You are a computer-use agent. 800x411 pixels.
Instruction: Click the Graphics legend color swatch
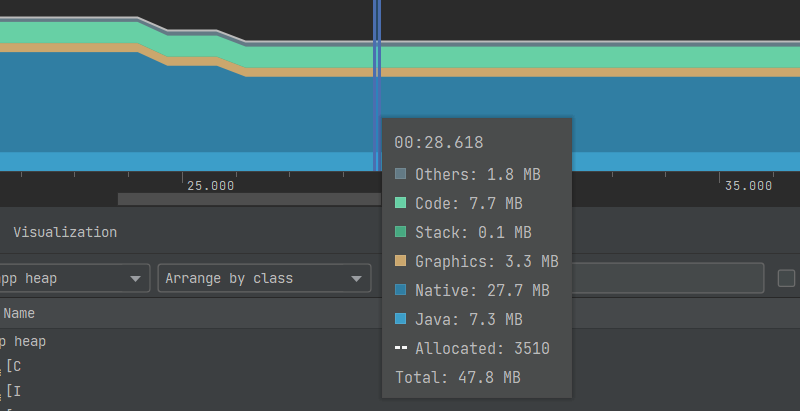tap(401, 261)
